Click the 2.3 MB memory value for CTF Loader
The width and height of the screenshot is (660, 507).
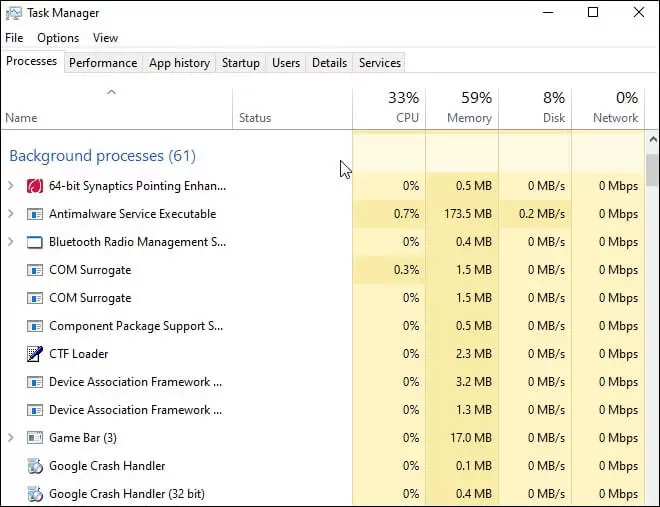pos(474,354)
